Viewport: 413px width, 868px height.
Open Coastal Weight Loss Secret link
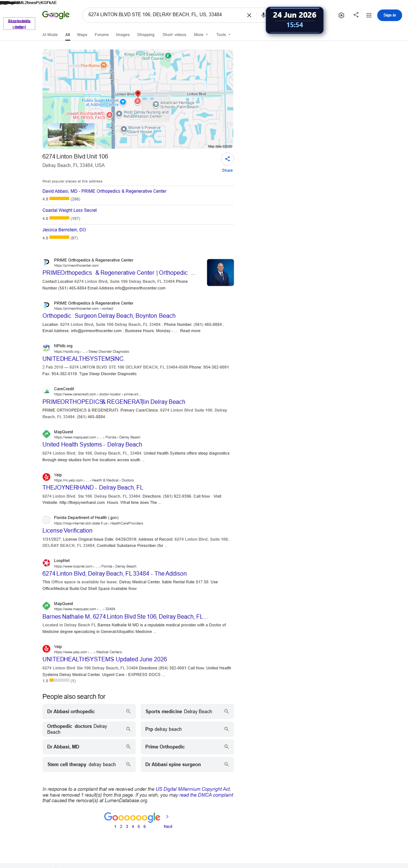(x=69, y=210)
